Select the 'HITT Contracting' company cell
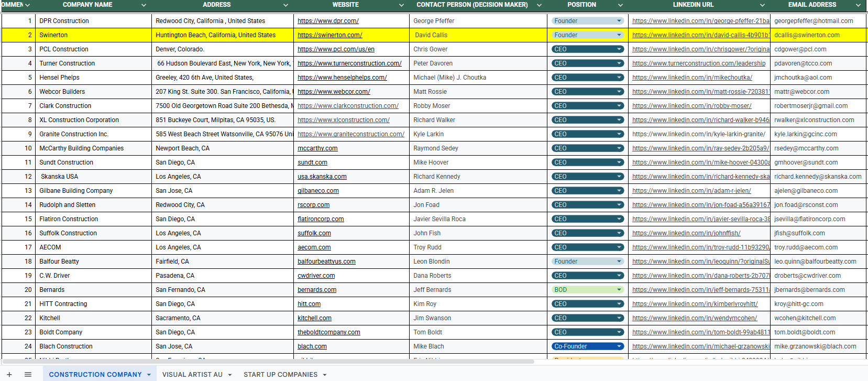The width and height of the screenshot is (868, 381). tap(93, 304)
